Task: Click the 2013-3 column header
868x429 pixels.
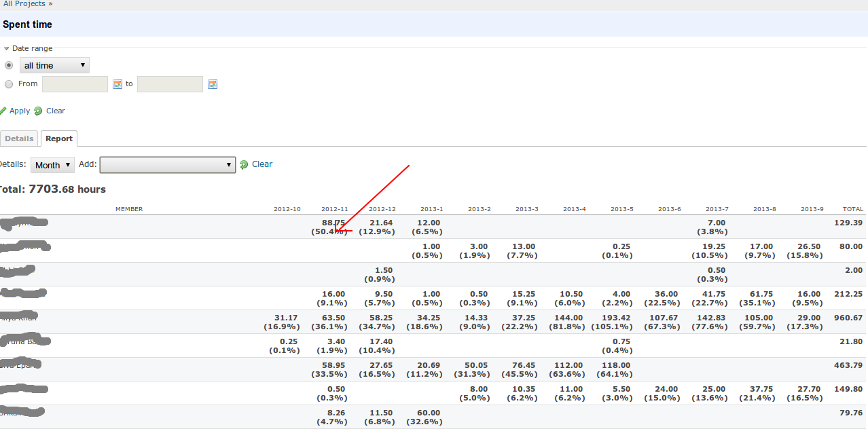Action: pyautogui.click(x=527, y=209)
